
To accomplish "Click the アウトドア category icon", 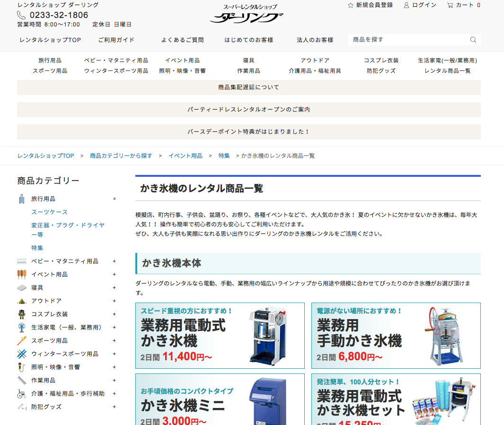I will click(21, 301).
